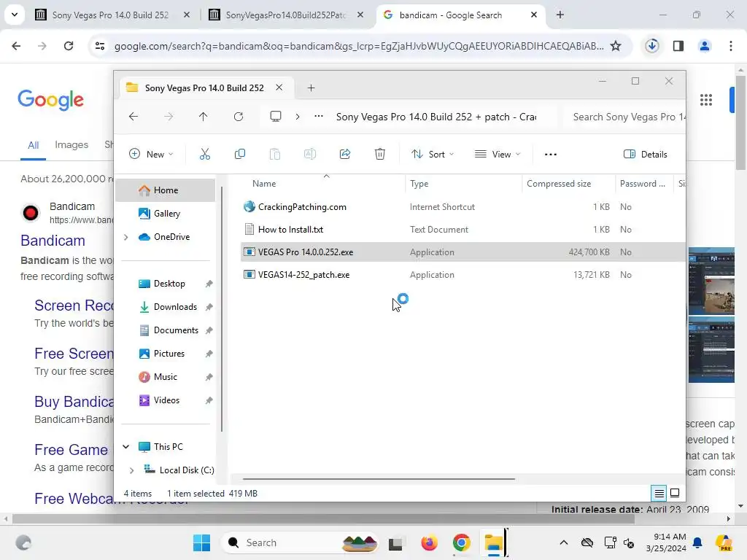Click the breadcrumb chevron after This PC icon
747x560 pixels.
(298, 117)
